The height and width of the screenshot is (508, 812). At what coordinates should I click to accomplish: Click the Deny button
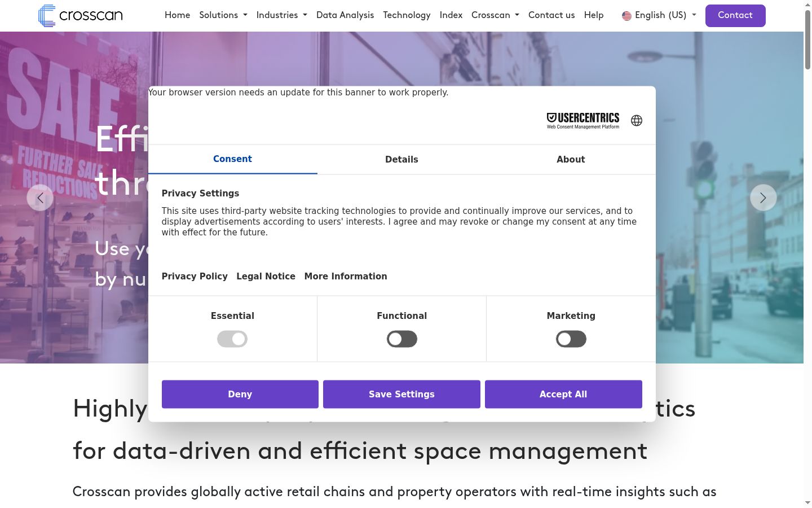(x=240, y=394)
